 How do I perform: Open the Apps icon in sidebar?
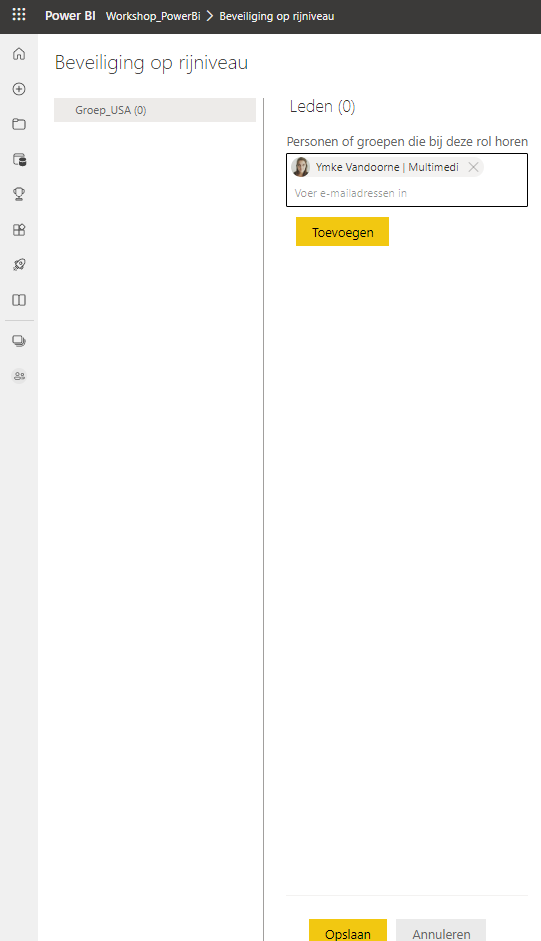point(19,230)
